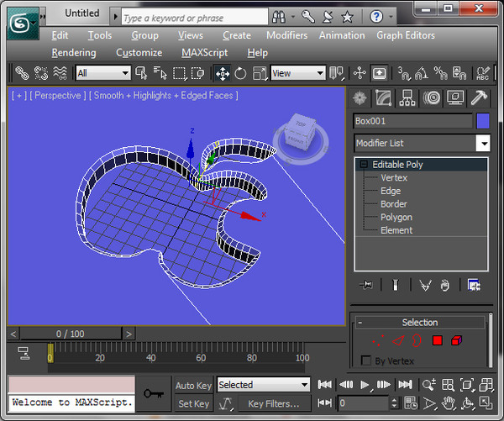
Task: Click the time slider 0 / 100 handle
Action: point(71,334)
